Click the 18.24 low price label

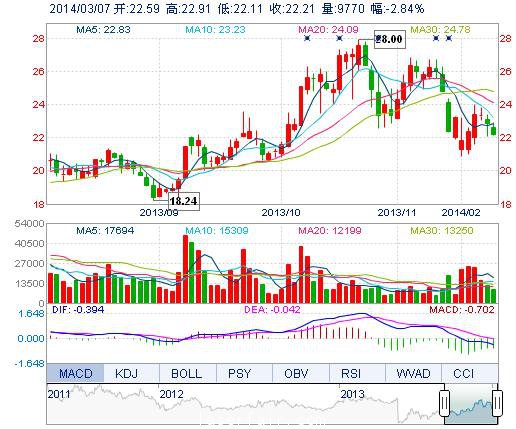click(184, 201)
